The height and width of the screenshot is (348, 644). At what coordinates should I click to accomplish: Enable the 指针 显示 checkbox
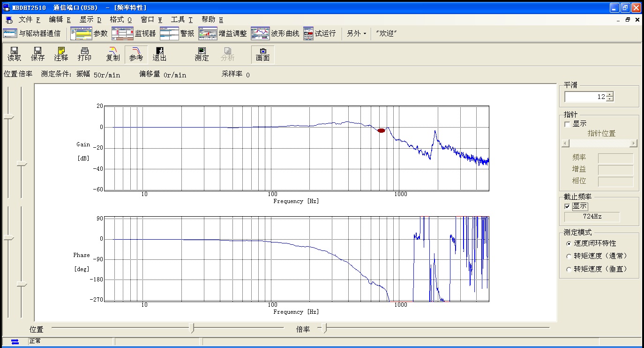pyautogui.click(x=568, y=124)
